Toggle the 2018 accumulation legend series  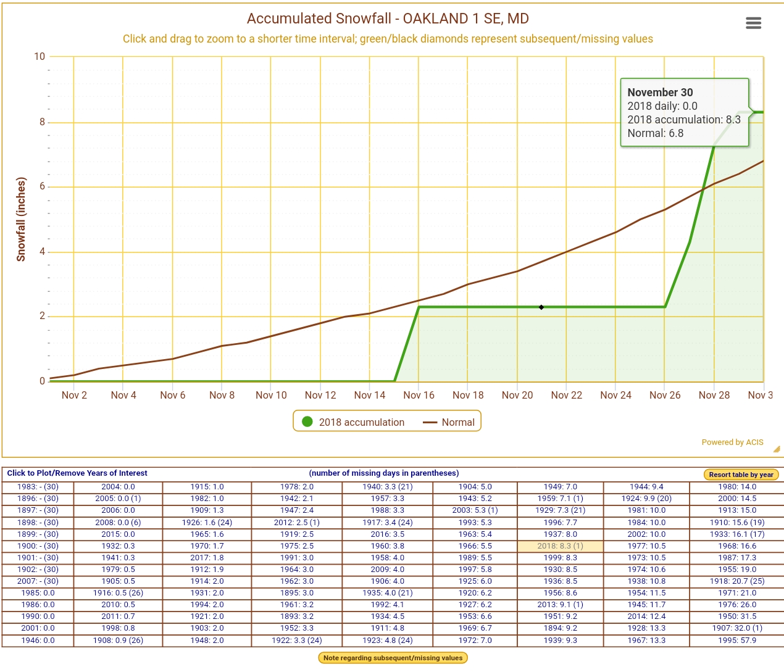click(353, 422)
